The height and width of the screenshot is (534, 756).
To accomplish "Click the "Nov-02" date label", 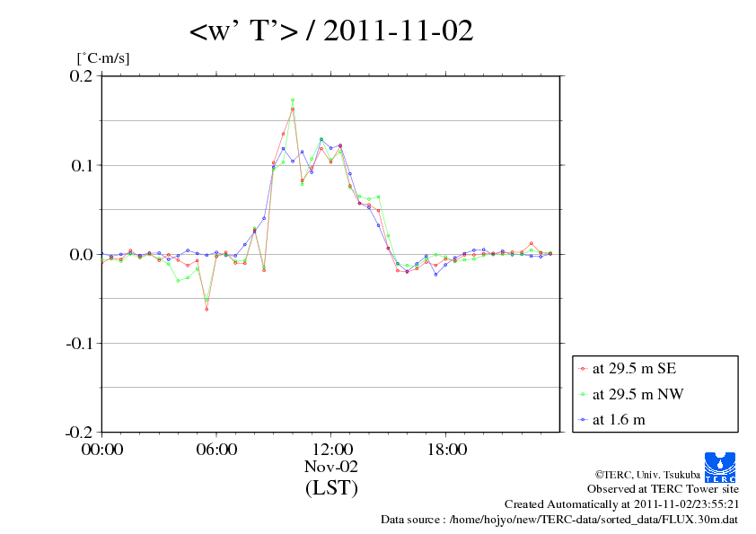I will [331, 466].
